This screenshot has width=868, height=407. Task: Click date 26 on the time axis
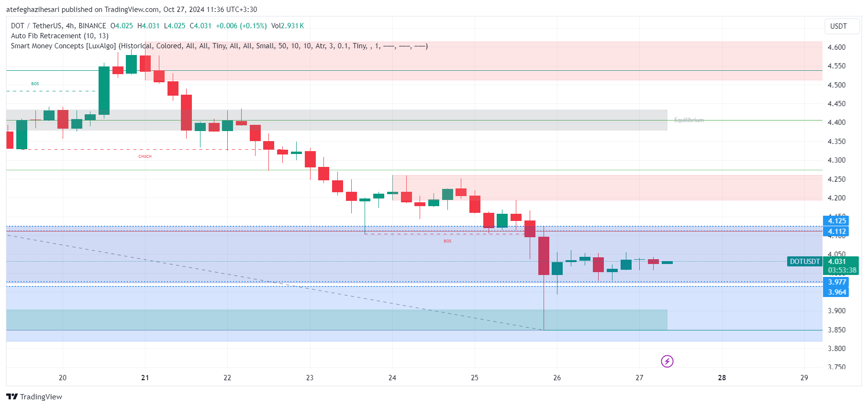tap(557, 378)
